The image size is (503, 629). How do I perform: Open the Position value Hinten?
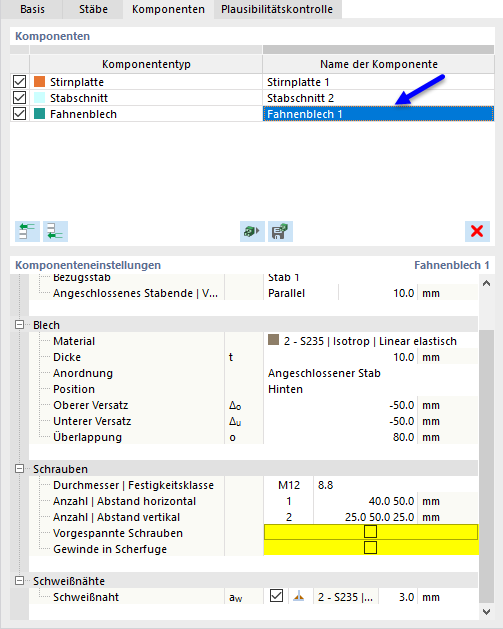coord(371,389)
